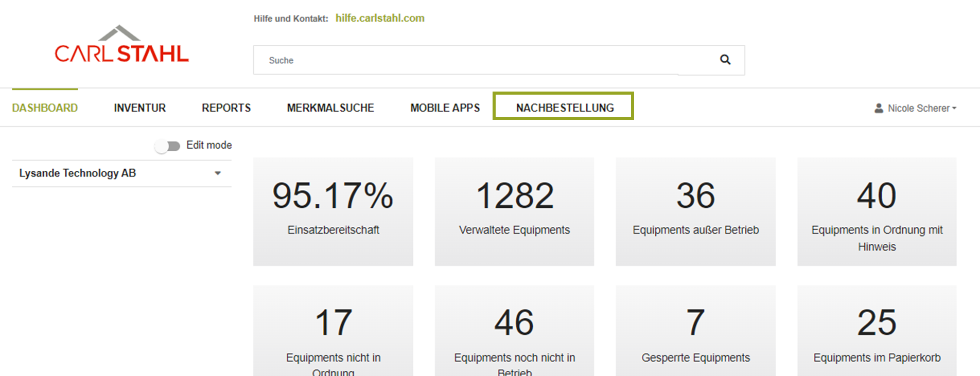Viewport: 980px width, 376px height.
Task: Open the Einsatzbereitschaft 95.17% tile
Action: (x=333, y=211)
